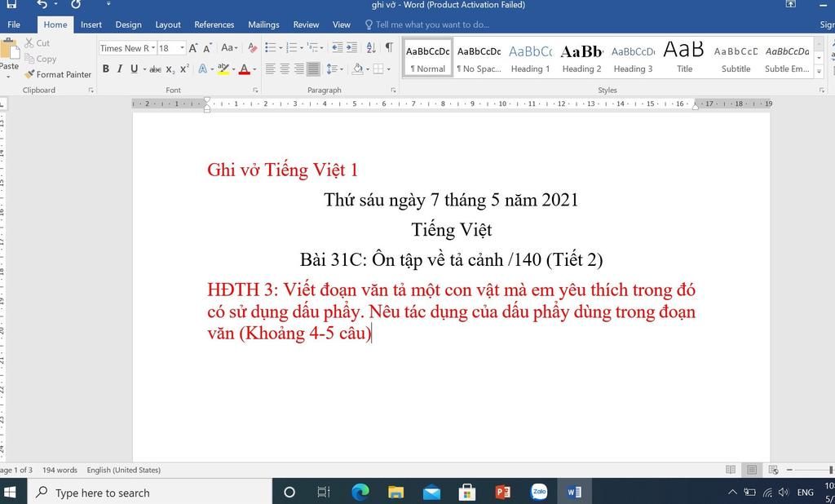Click the font color red A swatch
Screen dimensions: 835x504
click(245, 69)
